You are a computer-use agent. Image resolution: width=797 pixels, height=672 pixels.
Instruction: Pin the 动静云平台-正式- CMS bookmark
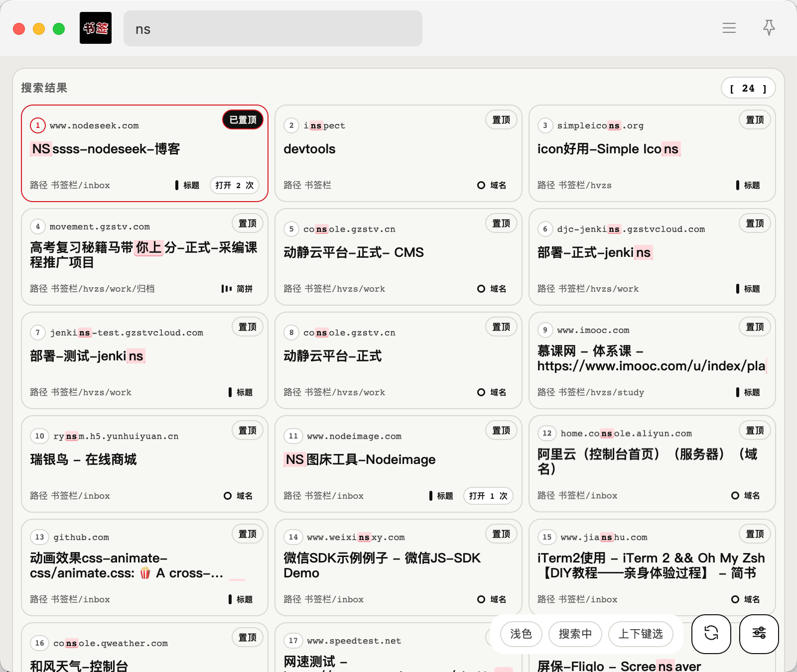pyautogui.click(x=501, y=223)
